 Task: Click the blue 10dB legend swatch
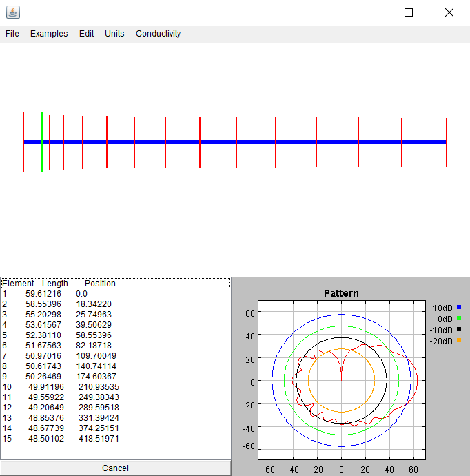point(458,307)
